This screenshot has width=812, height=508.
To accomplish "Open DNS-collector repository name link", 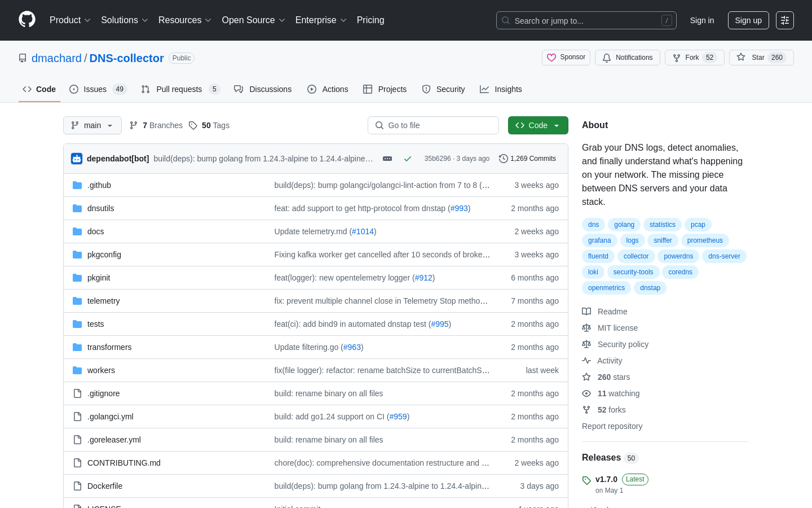I will pos(126,58).
